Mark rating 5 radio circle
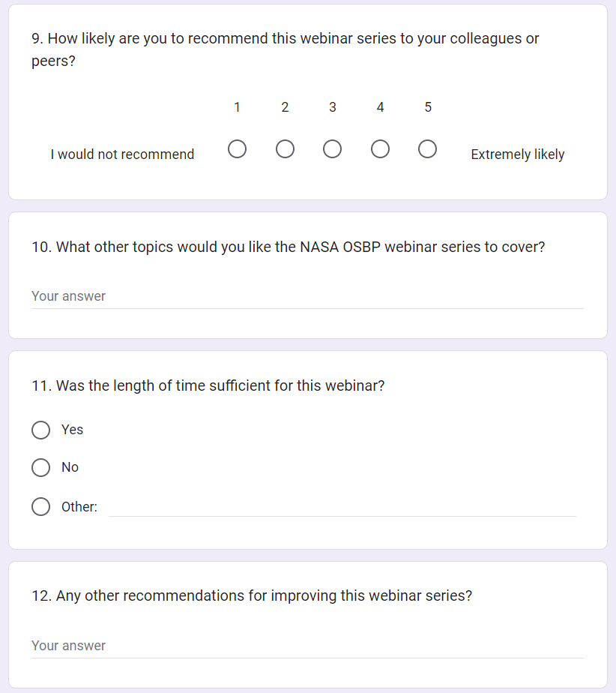Viewport: 616px width, 693px height. (428, 150)
